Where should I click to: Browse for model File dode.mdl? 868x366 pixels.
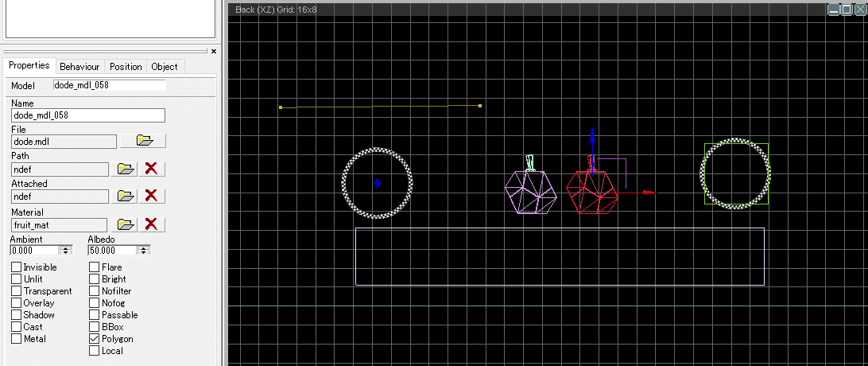click(x=143, y=141)
